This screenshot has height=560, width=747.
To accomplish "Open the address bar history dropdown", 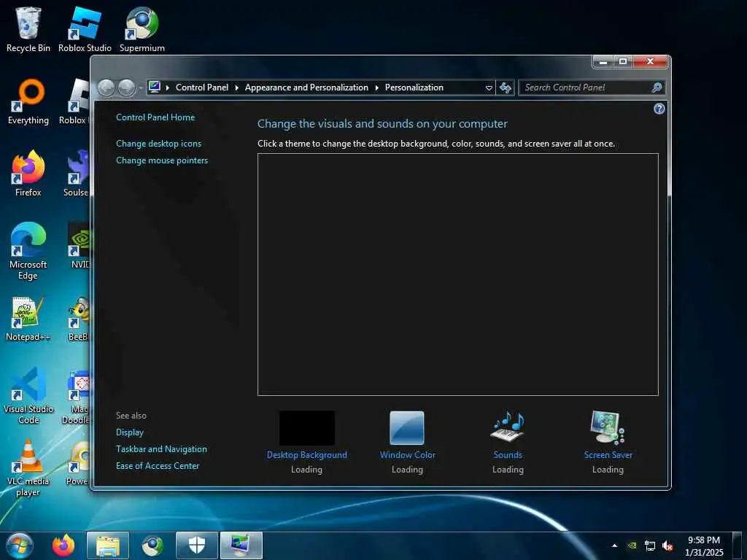I will click(x=489, y=88).
